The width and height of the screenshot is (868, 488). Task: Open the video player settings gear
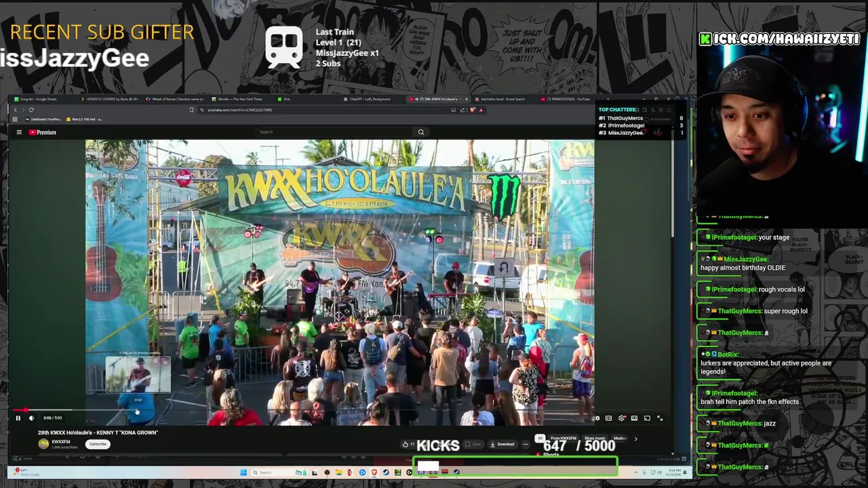pos(621,418)
